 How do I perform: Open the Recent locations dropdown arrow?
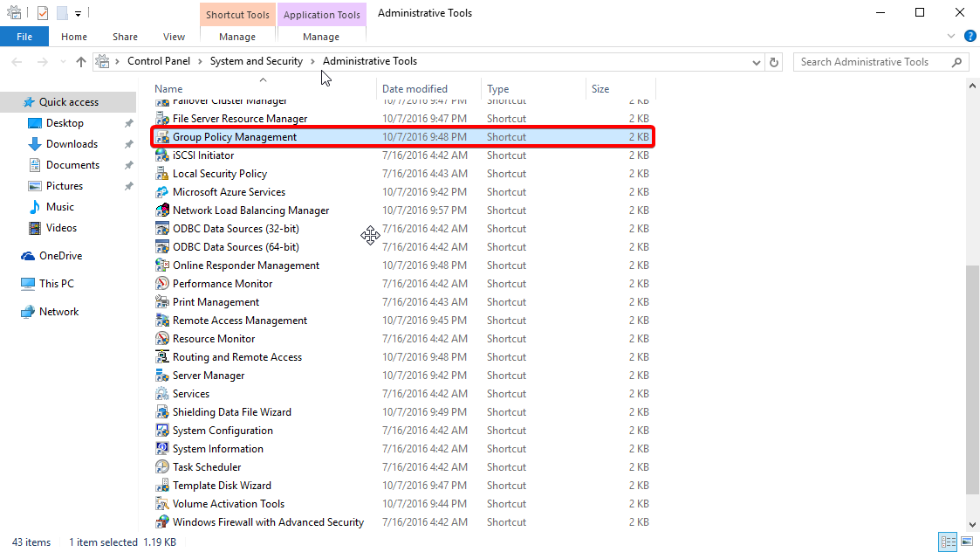(x=63, y=62)
